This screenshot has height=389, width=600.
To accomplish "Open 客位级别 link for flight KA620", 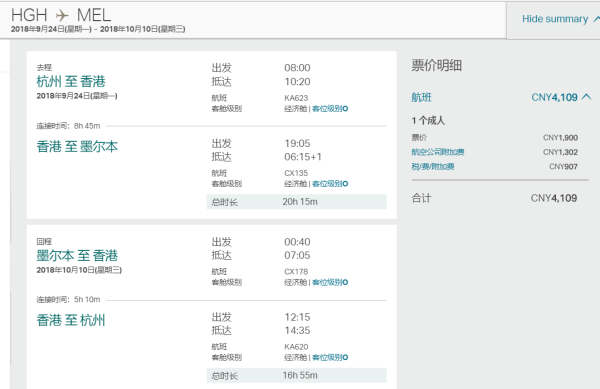I will coord(330,357).
